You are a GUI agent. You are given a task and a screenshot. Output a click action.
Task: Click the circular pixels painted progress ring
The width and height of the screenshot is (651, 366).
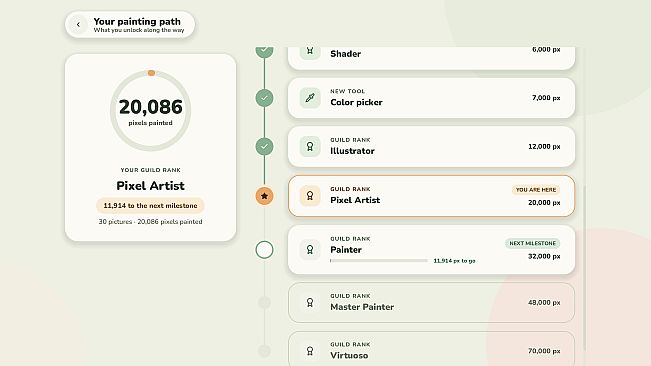[150, 110]
